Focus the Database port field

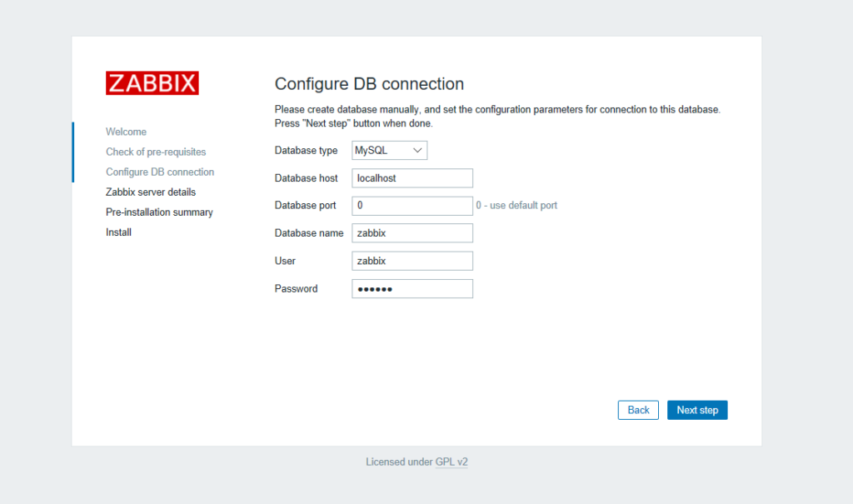(x=412, y=206)
